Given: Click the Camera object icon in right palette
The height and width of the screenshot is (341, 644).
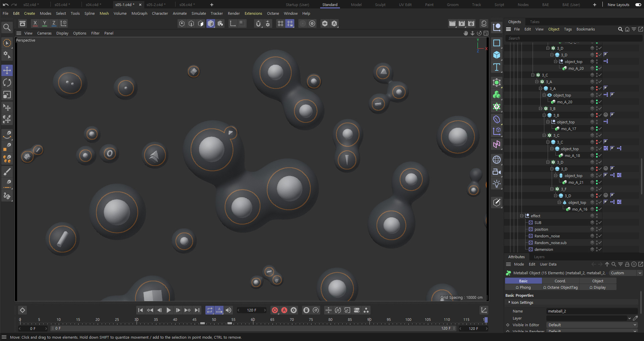Looking at the screenshot, I should coord(497,172).
